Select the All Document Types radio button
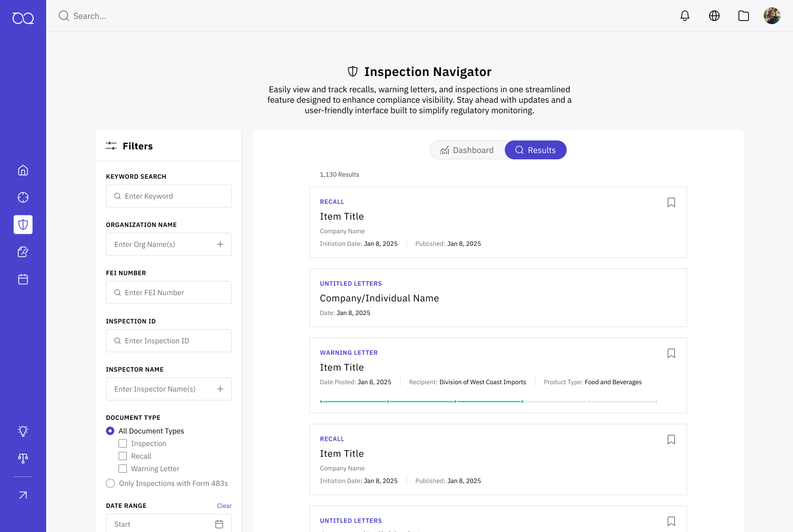The height and width of the screenshot is (532, 793). coord(110,430)
